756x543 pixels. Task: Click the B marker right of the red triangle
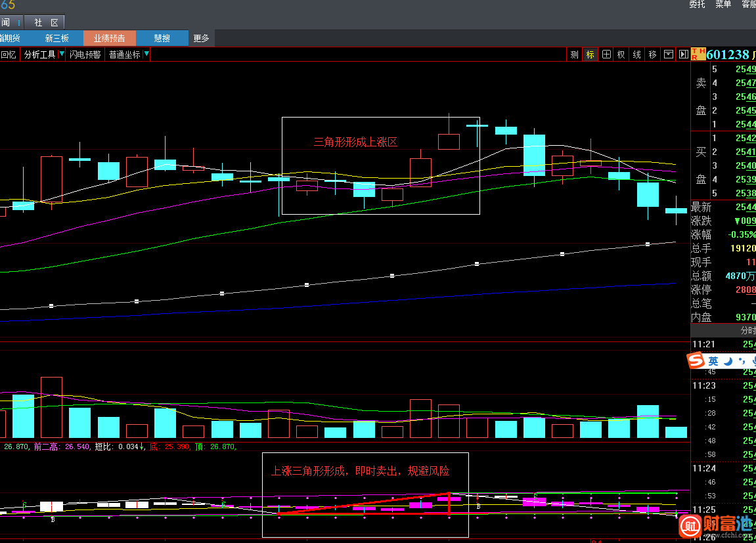(478, 506)
